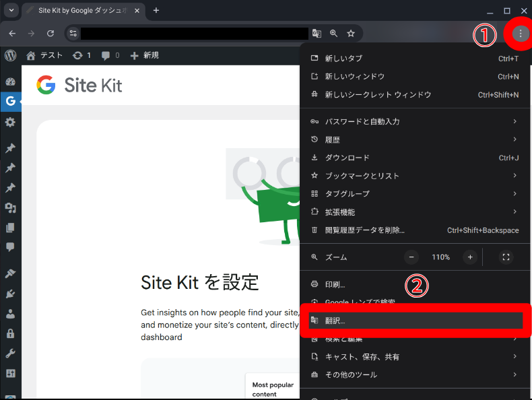This screenshot has width=532, height=400.
Task: Click 新規 to add new content
Action: click(x=145, y=55)
